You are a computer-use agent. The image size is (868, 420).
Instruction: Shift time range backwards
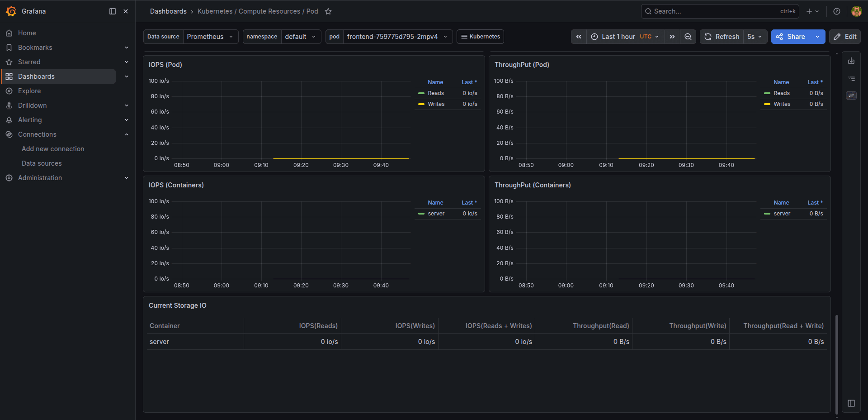tap(579, 37)
